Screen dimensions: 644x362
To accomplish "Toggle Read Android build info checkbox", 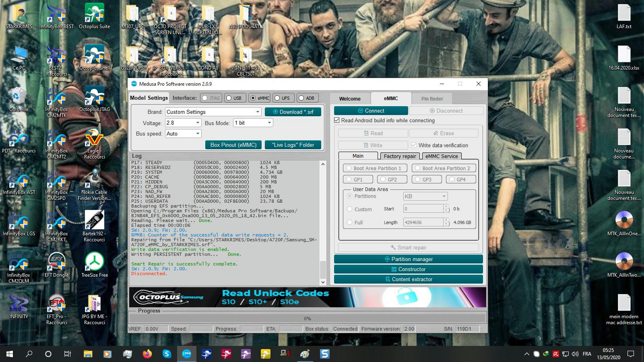I will 337,120.
